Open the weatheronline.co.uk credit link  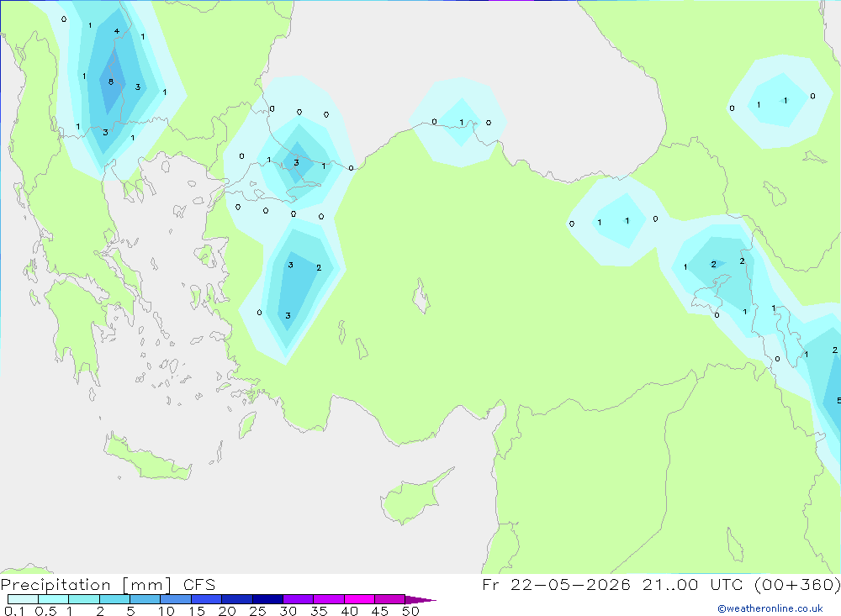[x=770, y=608]
